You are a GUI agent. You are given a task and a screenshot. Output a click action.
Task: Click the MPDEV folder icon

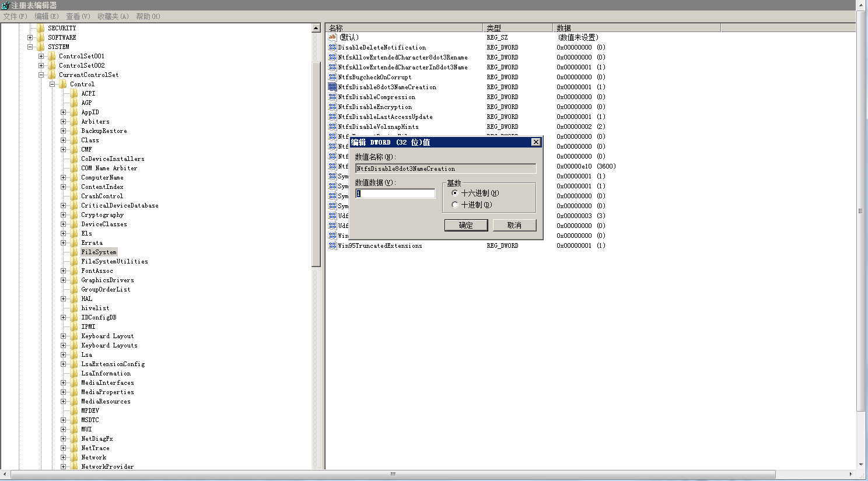click(74, 410)
